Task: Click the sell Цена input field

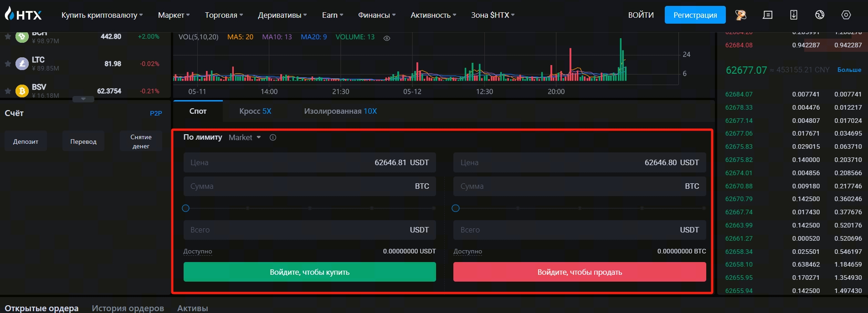Action: click(579, 162)
